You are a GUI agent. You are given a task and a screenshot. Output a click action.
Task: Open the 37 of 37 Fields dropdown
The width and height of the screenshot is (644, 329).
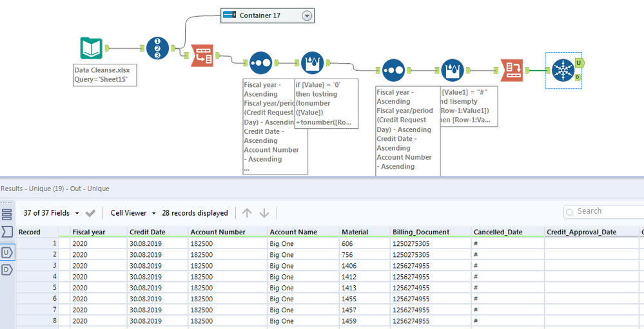click(52, 213)
